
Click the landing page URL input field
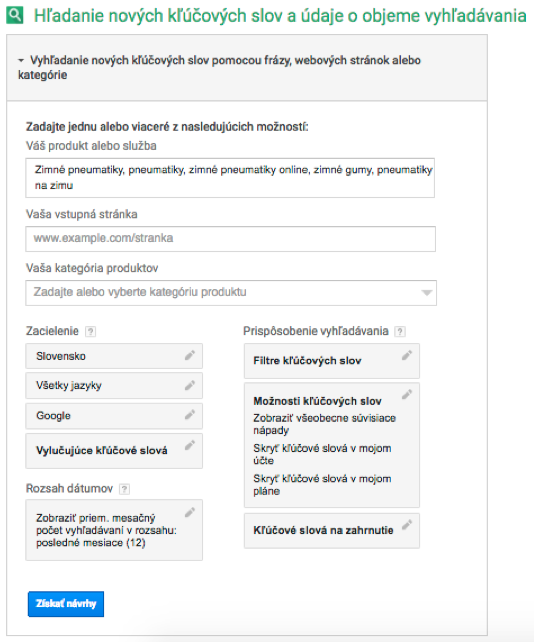click(x=231, y=239)
